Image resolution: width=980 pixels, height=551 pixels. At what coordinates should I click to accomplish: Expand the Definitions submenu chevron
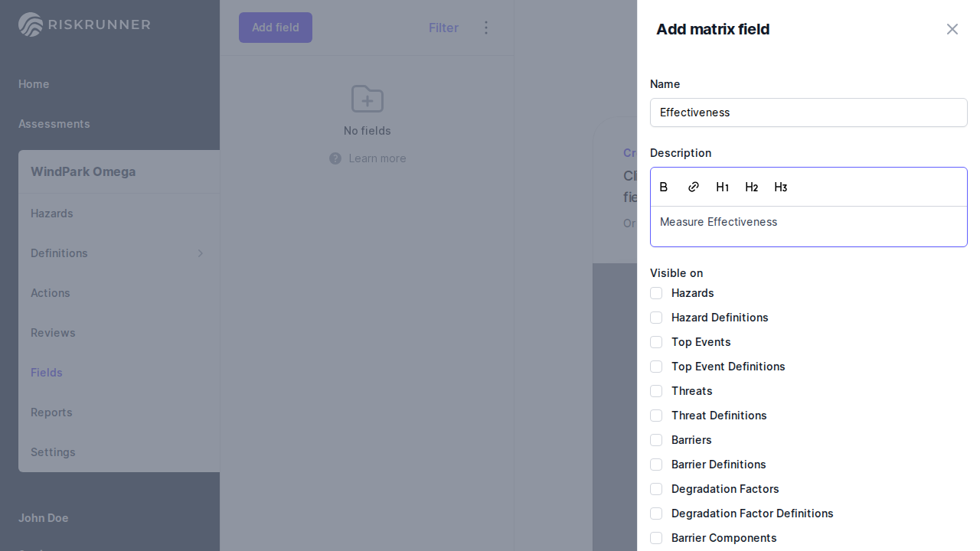point(201,253)
